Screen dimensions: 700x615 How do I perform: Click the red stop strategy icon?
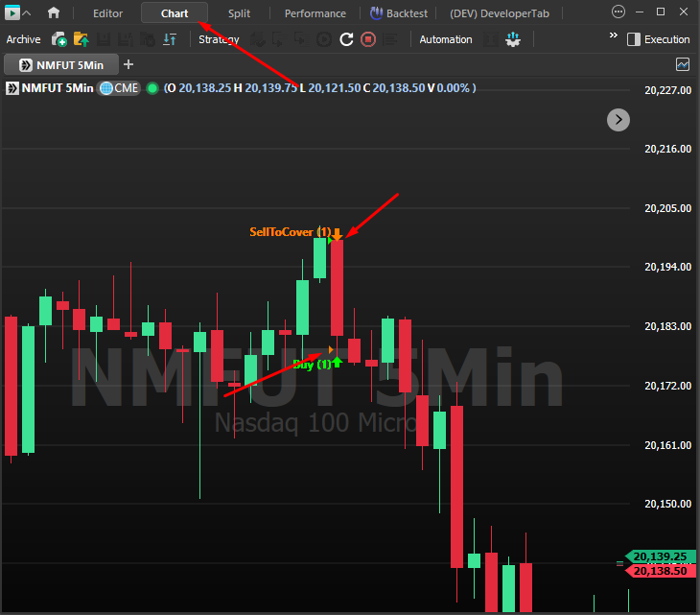(368, 39)
